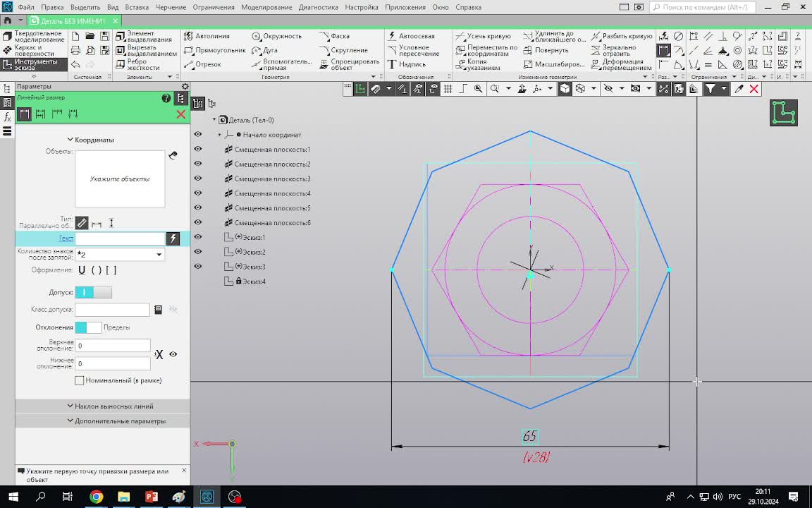Viewport: 812px width, 508px height.
Task: Click the Текст input field
Action: tap(120, 238)
